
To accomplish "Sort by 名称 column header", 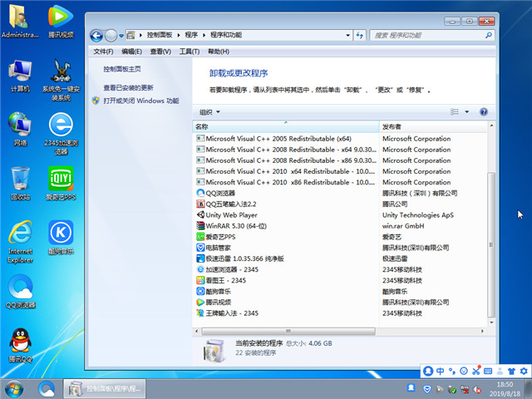I will [x=286, y=126].
